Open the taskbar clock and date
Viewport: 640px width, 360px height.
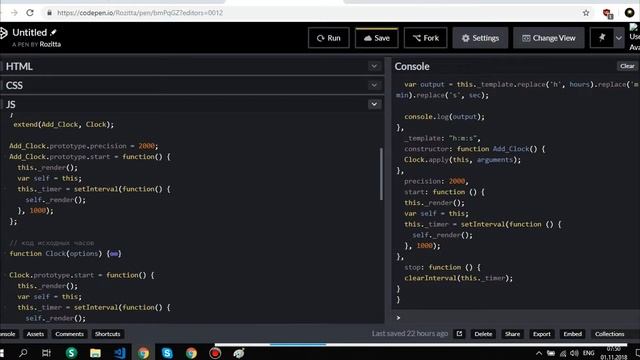pos(613,353)
